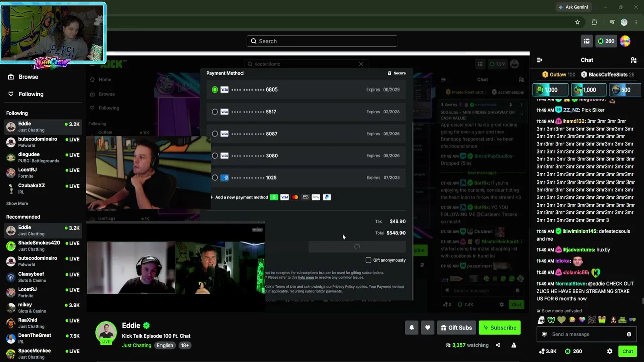Click the Gift Subs button
Viewport: 644px width, 362px height.
point(456,328)
